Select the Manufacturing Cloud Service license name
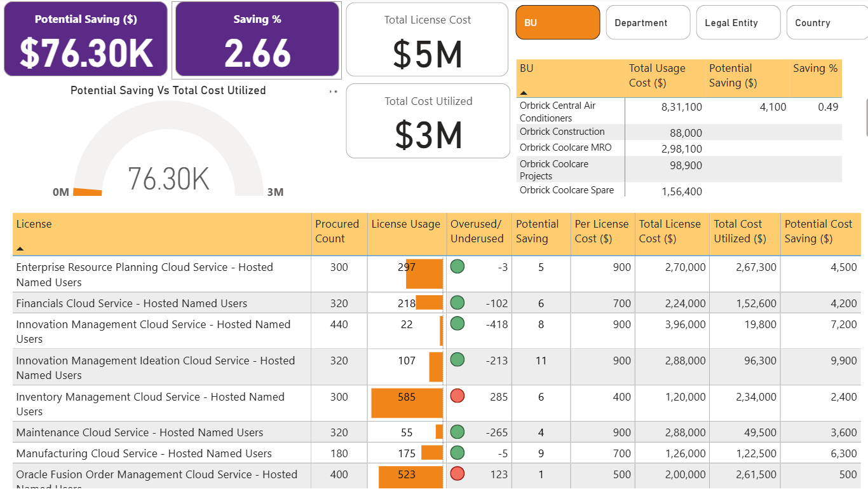Viewport: 868px width, 489px height. (144, 453)
